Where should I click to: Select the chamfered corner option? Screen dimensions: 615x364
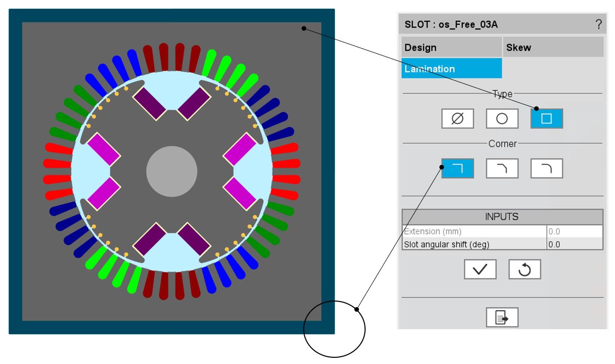[x=502, y=168]
